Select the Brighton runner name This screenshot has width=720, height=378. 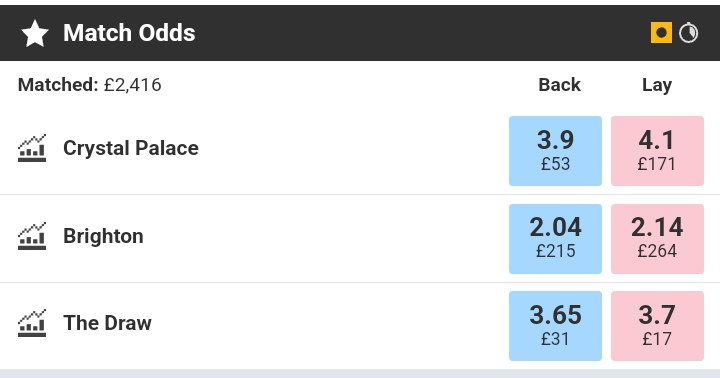coord(103,236)
